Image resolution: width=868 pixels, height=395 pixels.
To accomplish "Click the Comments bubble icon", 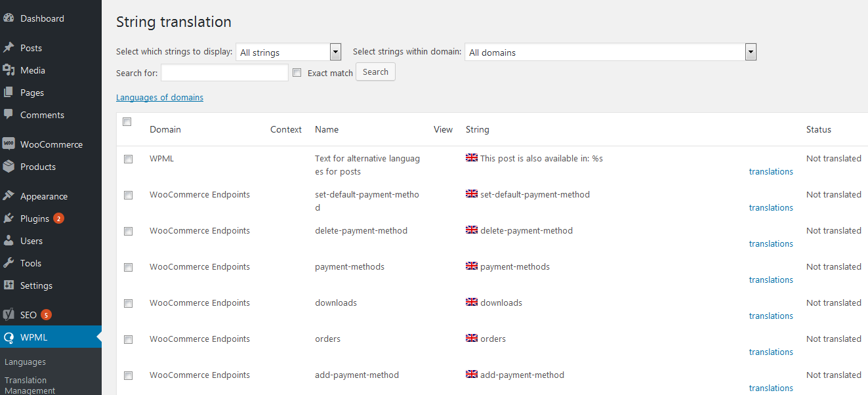I will point(9,115).
